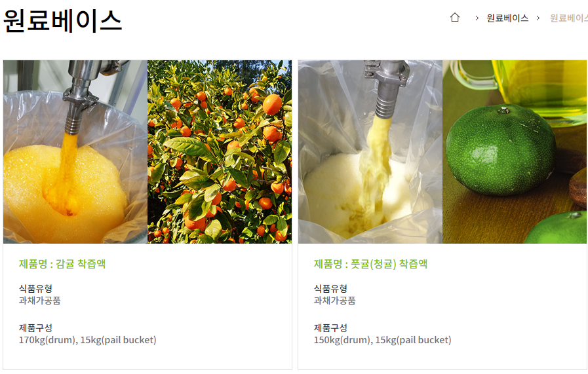Open the tangerine orchard tree photo

tap(220, 152)
